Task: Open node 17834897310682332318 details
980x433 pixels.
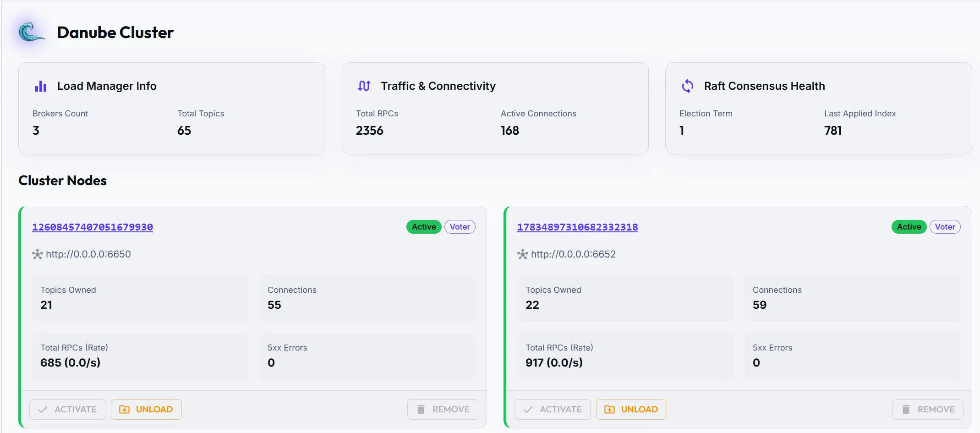Action: 578,227
